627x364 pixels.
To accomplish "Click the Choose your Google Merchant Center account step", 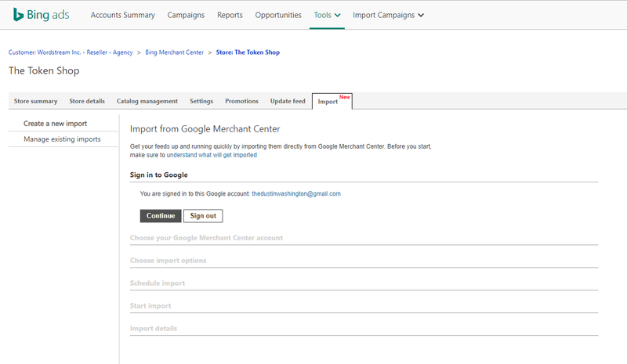I will 206,238.
